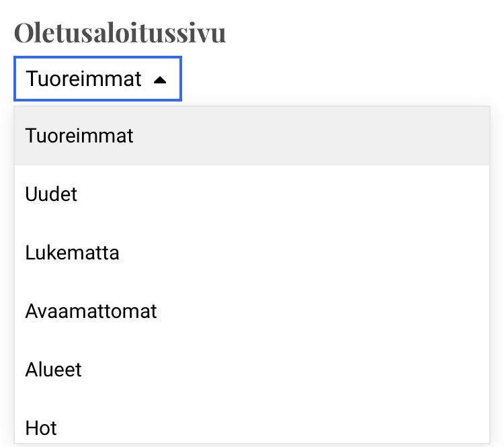Click the up-arrow caret icon in the dropdown

click(x=159, y=80)
